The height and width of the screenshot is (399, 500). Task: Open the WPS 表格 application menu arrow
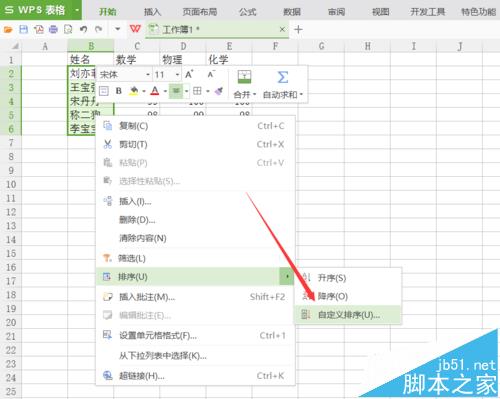coord(77,10)
